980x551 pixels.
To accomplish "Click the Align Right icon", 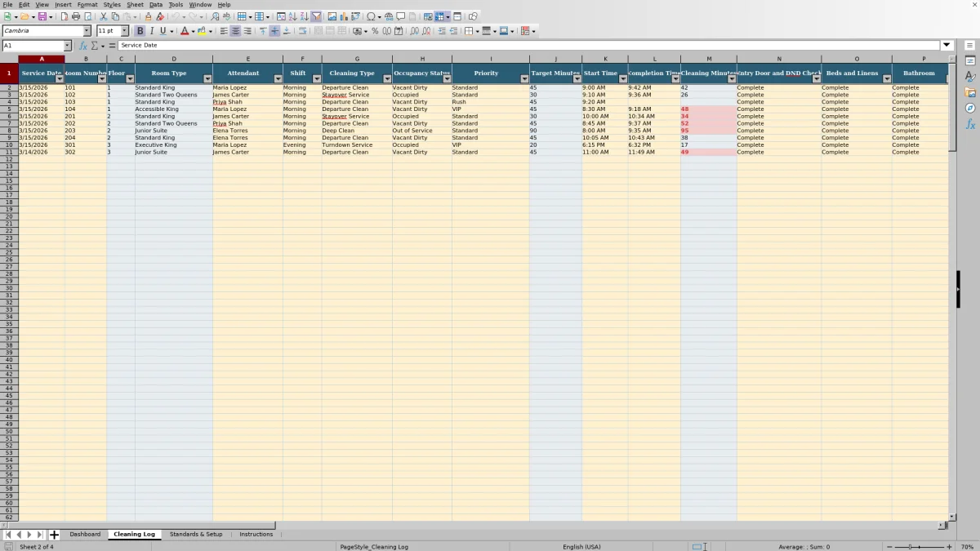I will click(x=247, y=31).
